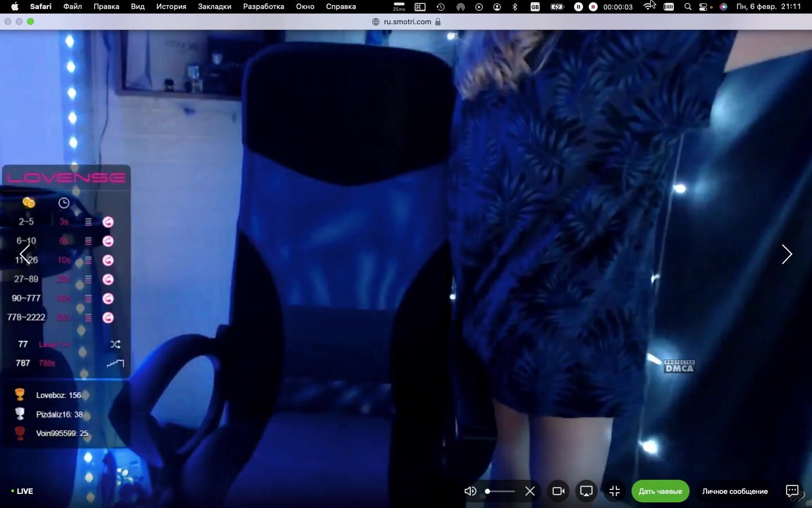812x508 pixels.
Task: Exit fullscreen using the shrink arrows icon
Action: point(615,491)
